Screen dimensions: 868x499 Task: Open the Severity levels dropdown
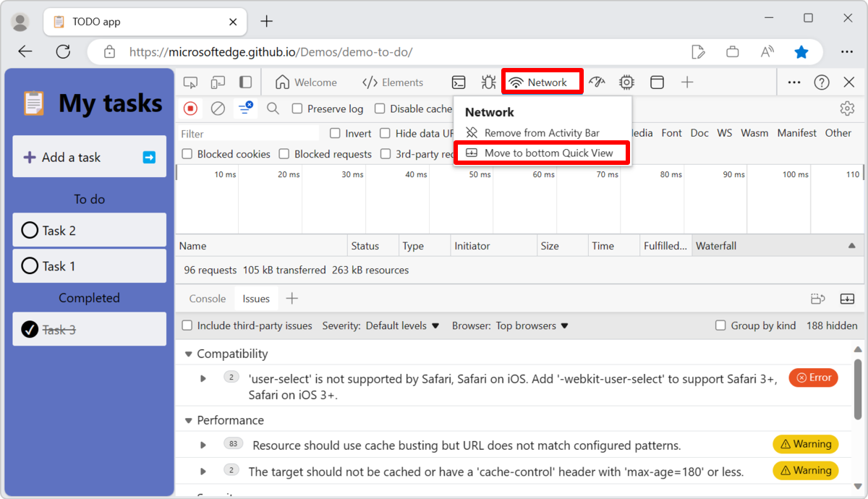pos(401,325)
